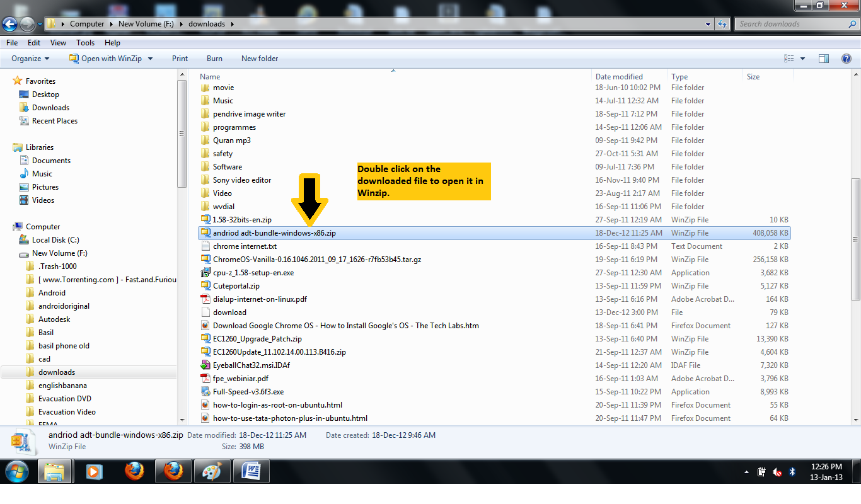Viewport: 861px width, 504px height.
Task: Click the volume muted tray icon
Action: (x=777, y=472)
